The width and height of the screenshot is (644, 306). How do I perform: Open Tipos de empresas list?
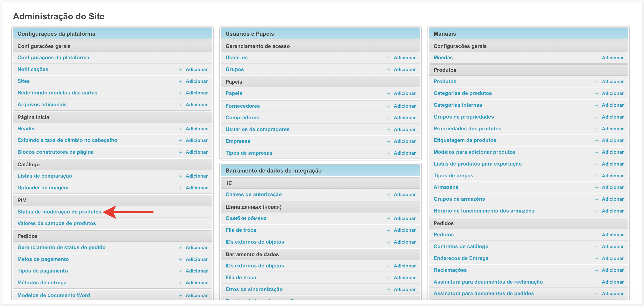click(249, 153)
